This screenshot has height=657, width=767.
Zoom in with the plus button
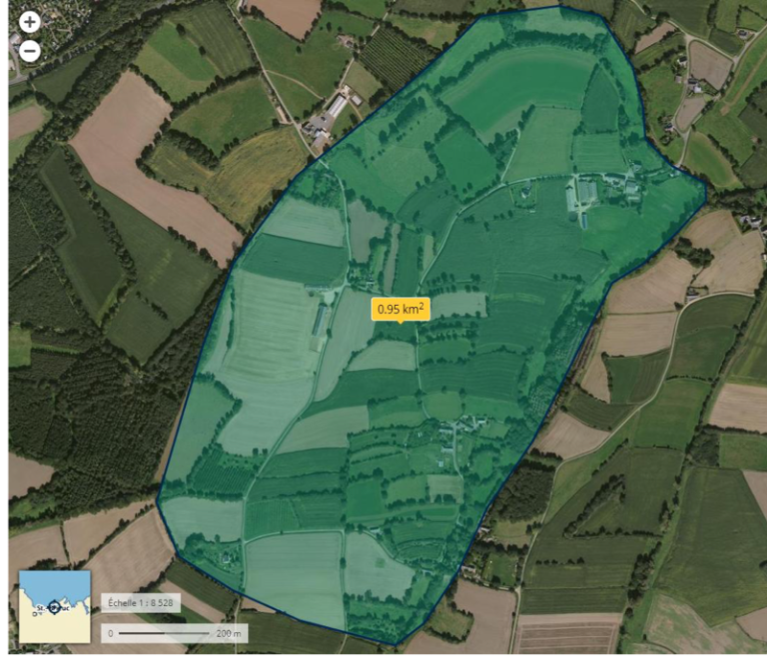click(30, 21)
